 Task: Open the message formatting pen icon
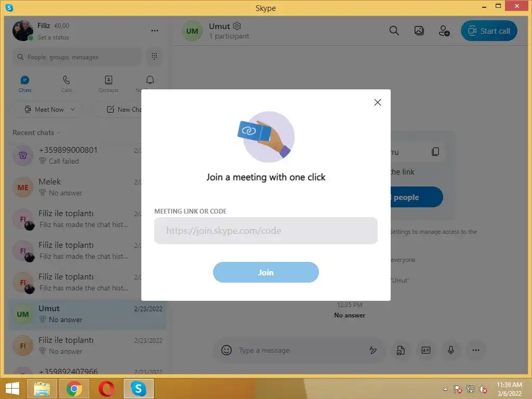tap(373, 350)
